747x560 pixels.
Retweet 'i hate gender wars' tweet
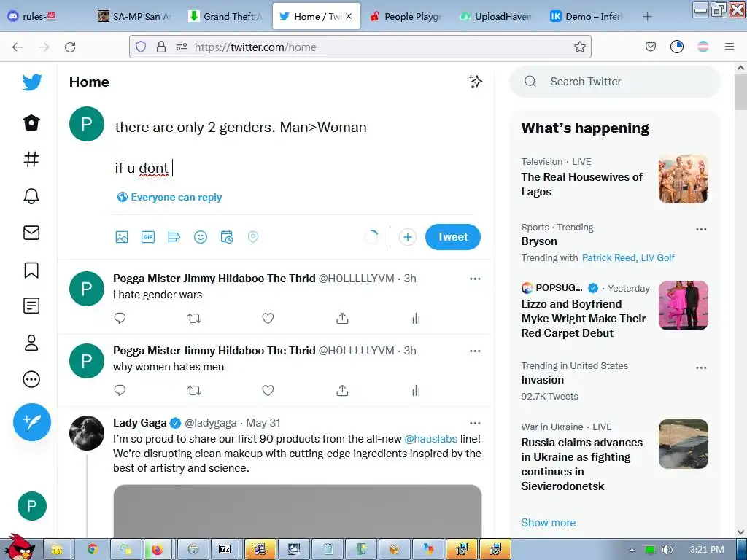pyautogui.click(x=194, y=318)
